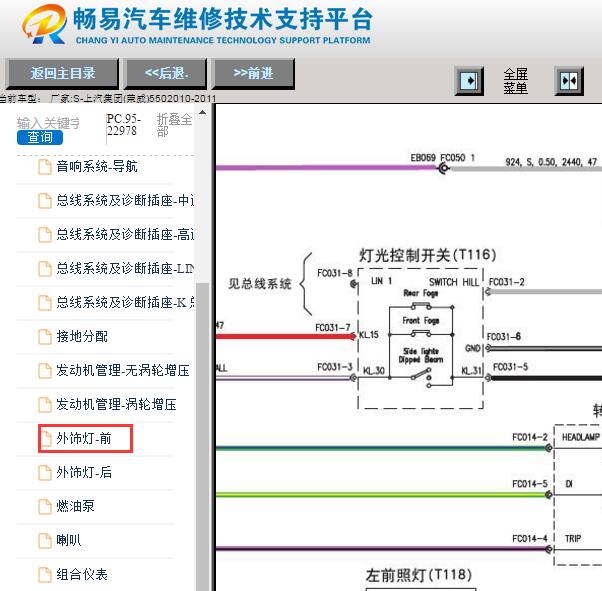This screenshot has width=602, height=591.
Task: Click the document icon beside 总线系统及诊断插座-K
Action: [x=45, y=303]
